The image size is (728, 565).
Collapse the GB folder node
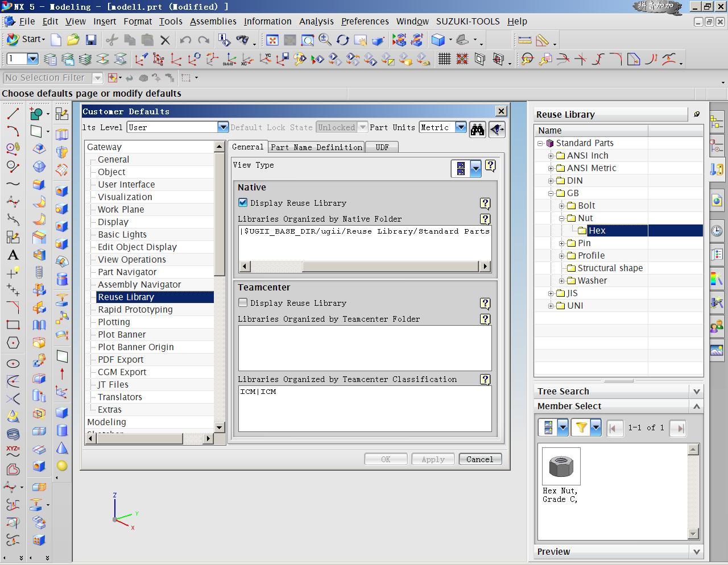[x=551, y=193]
